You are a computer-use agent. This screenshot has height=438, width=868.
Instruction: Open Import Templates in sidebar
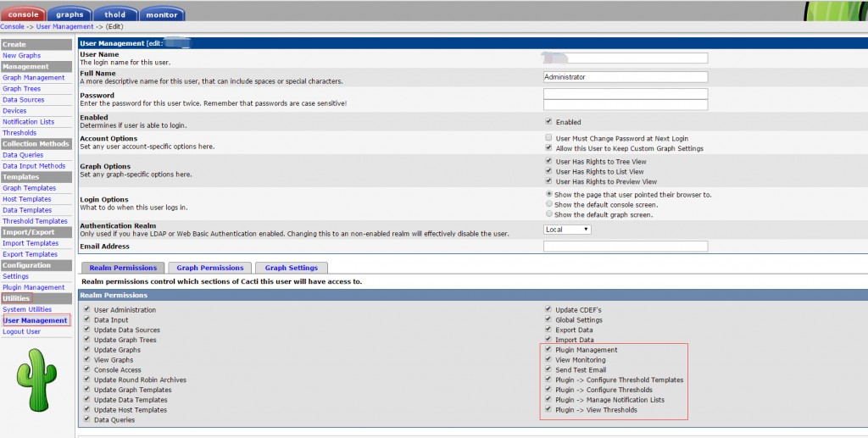click(x=31, y=243)
